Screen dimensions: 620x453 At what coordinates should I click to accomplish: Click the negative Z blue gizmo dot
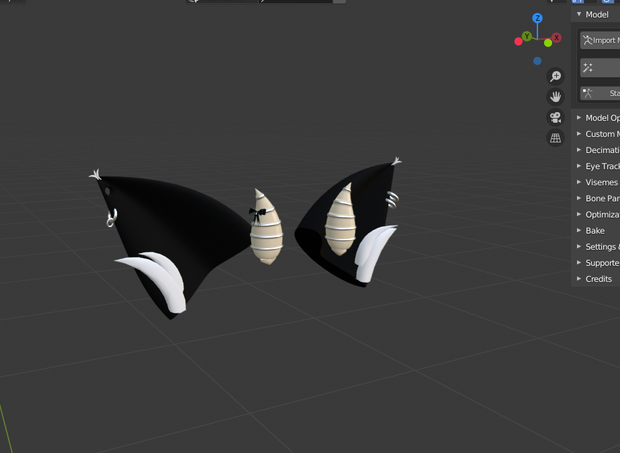[x=537, y=61]
